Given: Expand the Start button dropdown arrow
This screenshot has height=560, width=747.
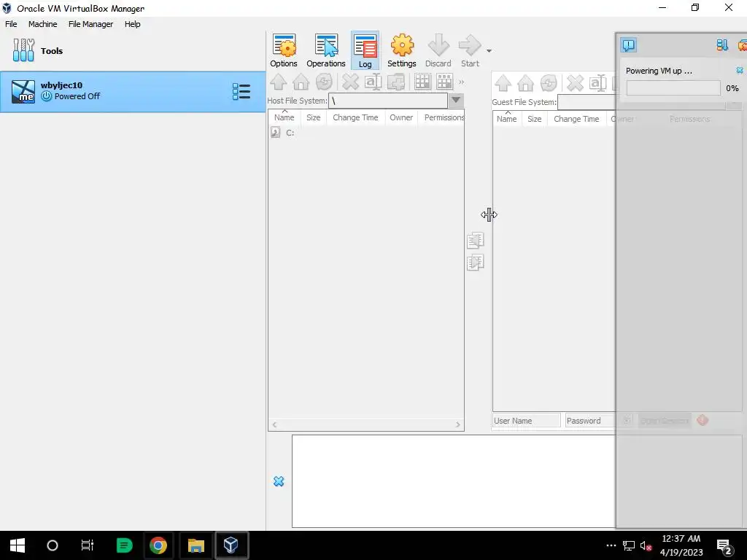Looking at the screenshot, I should [x=489, y=50].
